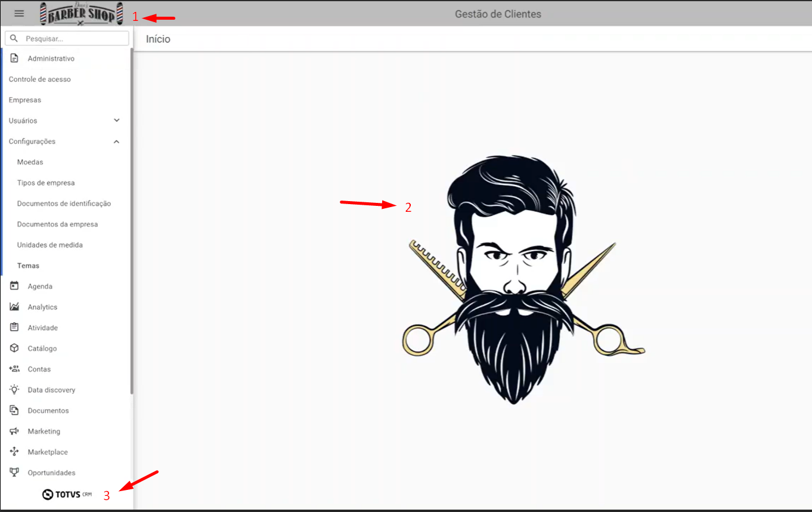This screenshot has height=512, width=812.
Task: Open the hamburger menu icon
Action: point(19,13)
